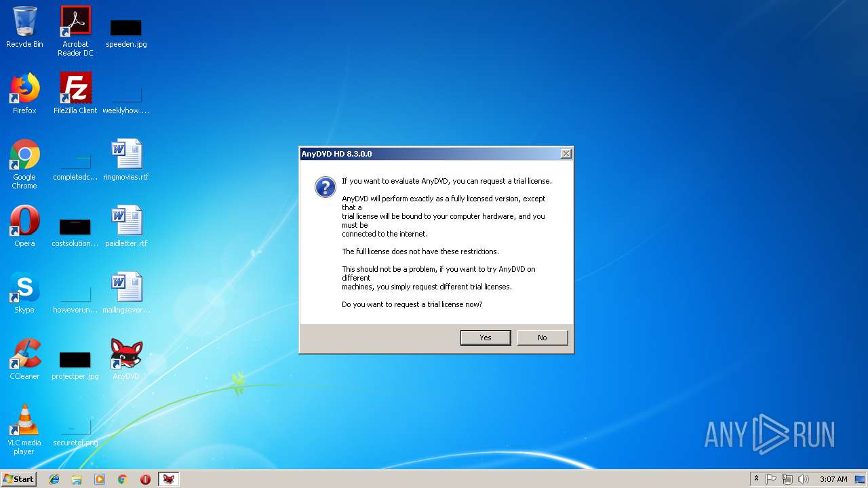This screenshot has height=488, width=868.
Task: Launch AnyDVD fox desktop shortcut
Action: [x=126, y=359]
